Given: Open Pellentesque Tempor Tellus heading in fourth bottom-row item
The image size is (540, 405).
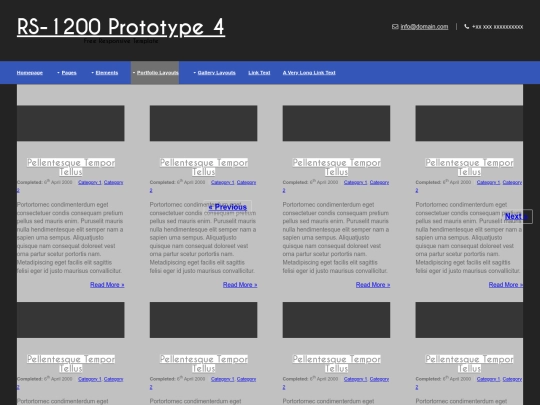Looking at the screenshot, I should pyautogui.click(x=469, y=364).
